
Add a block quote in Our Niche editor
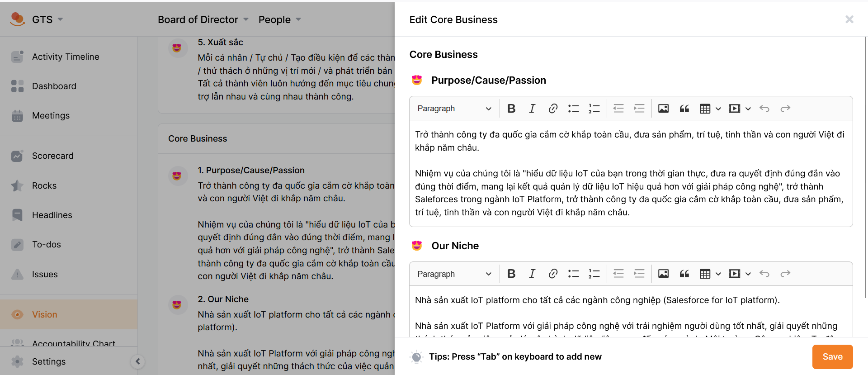tap(684, 274)
